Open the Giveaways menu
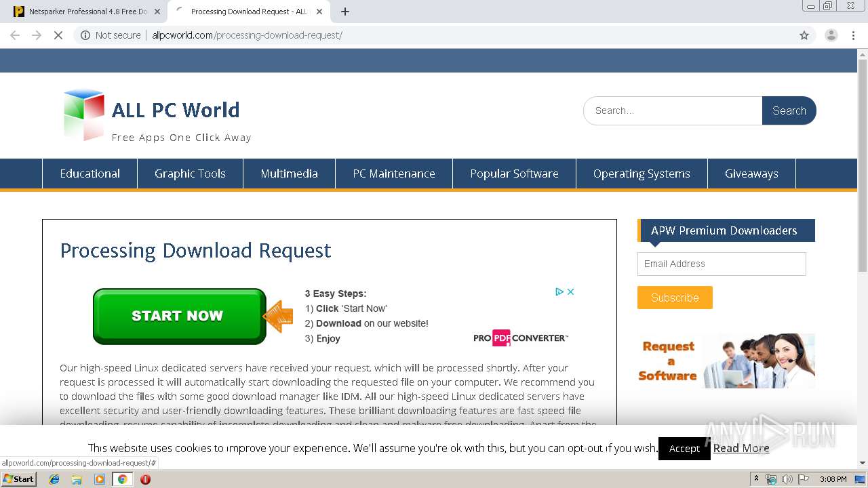 751,174
